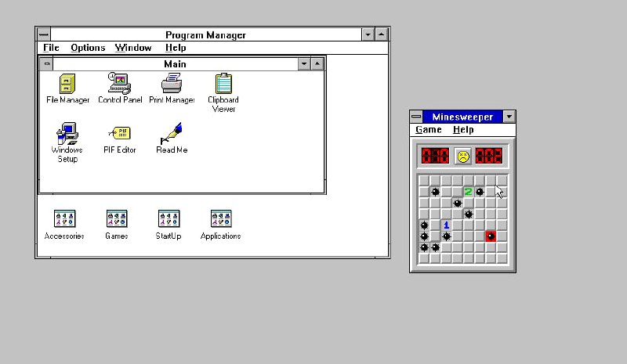Click the StartUp group icon
The image size is (627, 364).
[169, 218]
